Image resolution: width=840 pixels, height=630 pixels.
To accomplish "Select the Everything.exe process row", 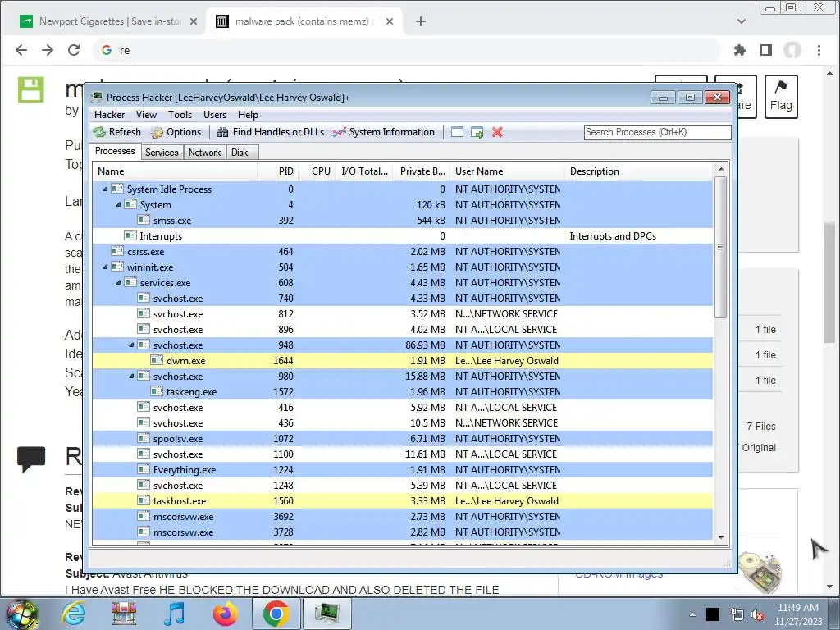I will (402, 470).
